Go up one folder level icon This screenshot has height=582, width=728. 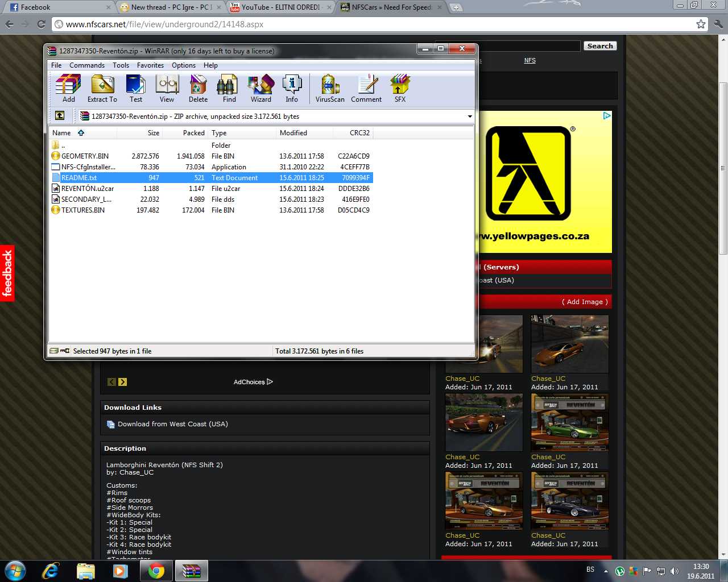tap(60, 115)
